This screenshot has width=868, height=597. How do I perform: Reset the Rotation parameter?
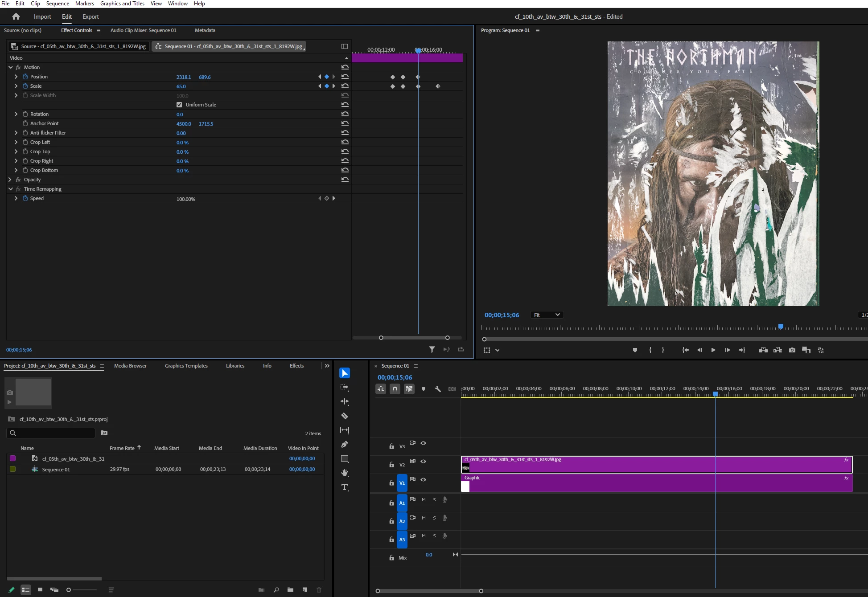pyautogui.click(x=345, y=114)
